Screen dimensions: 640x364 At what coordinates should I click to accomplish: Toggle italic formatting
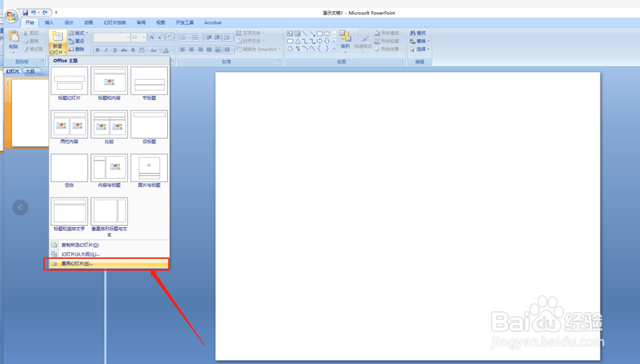[x=106, y=50]
